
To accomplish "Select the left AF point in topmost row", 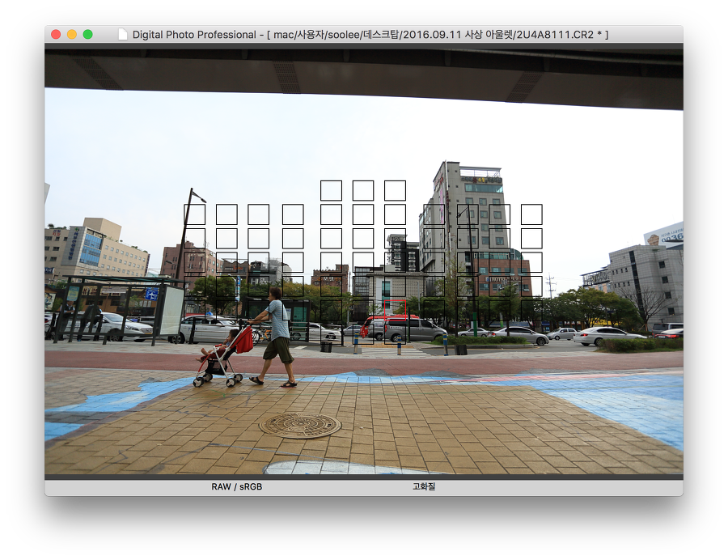I will click(x=331, y=190).
